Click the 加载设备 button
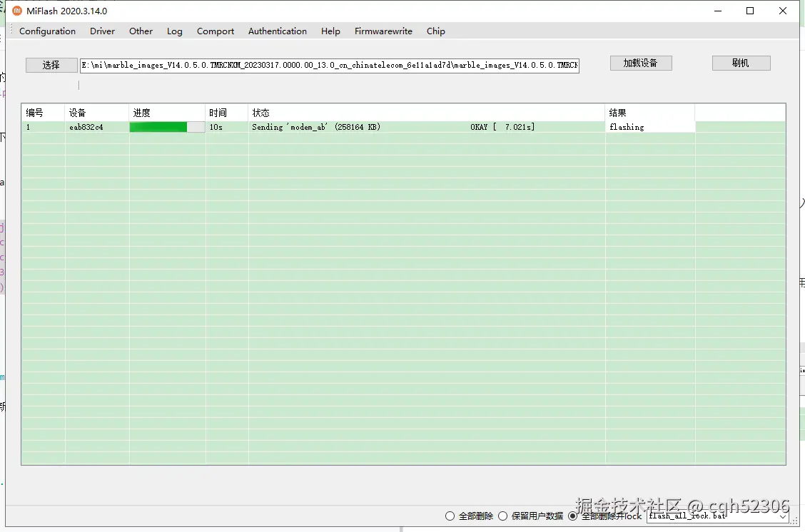This screenshot has width=805, height=532. coord(641,63)
